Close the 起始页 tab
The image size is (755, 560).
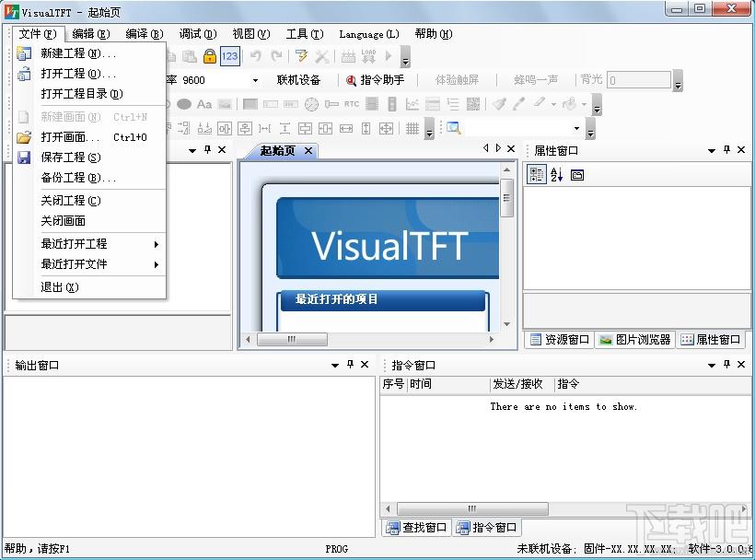point(308,151)
